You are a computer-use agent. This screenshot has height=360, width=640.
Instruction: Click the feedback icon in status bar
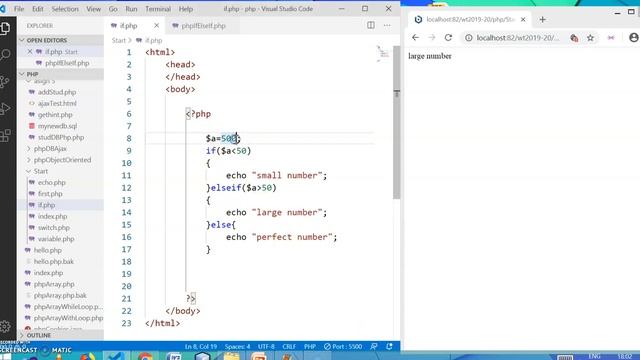click(374, 347)
